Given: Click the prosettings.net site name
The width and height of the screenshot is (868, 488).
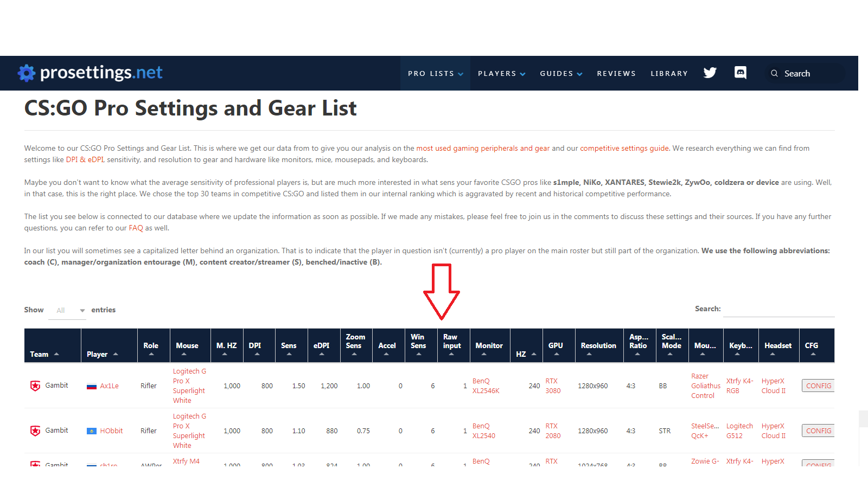Looking at the screenshot, I should [101, 73].
